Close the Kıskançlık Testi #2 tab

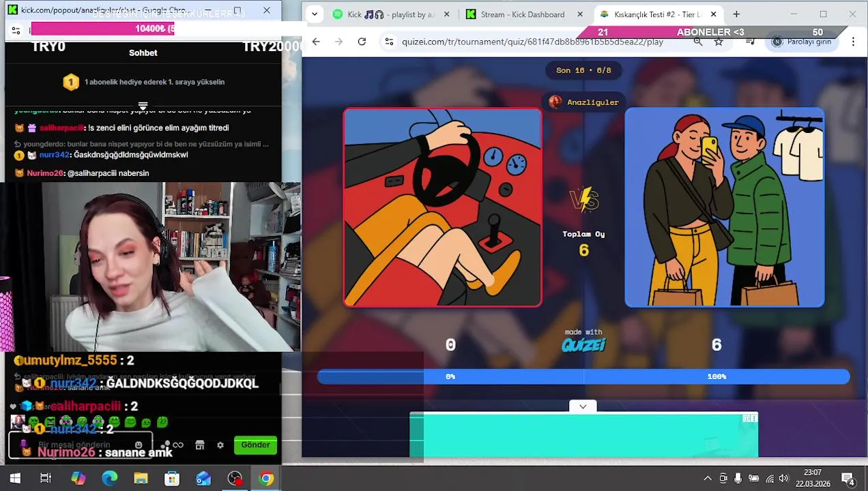713,14
